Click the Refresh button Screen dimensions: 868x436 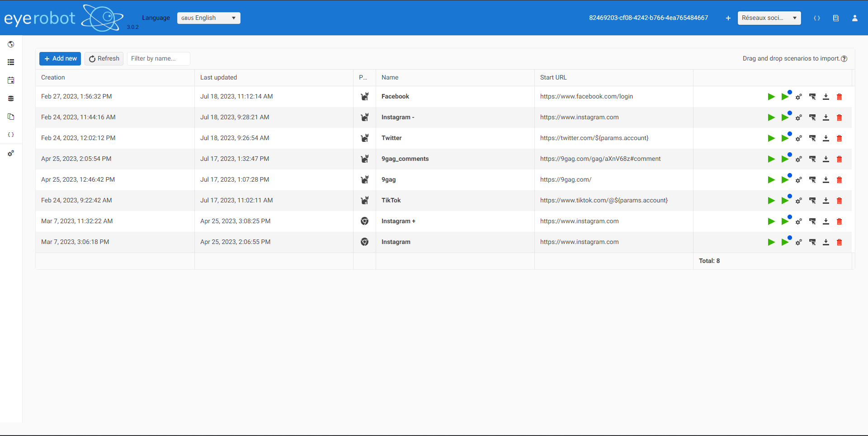pyautogui.click(x=104, y=58)
